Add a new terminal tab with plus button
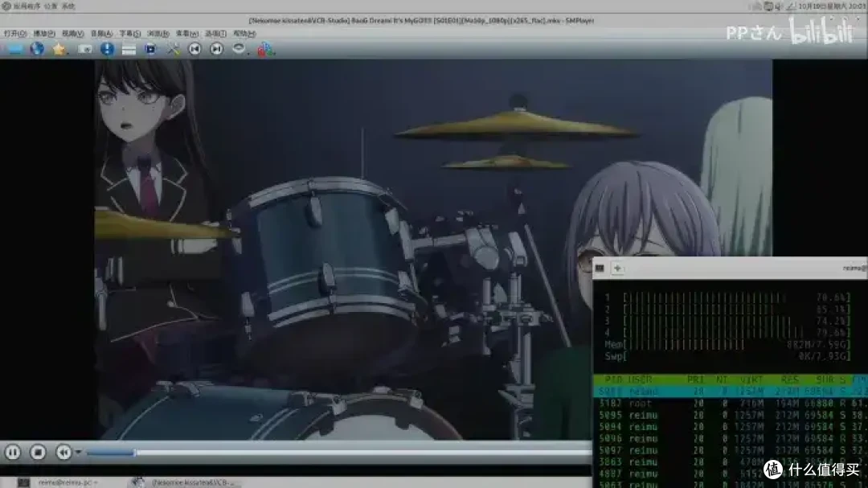The image size is (868, 488). (617, 268)
